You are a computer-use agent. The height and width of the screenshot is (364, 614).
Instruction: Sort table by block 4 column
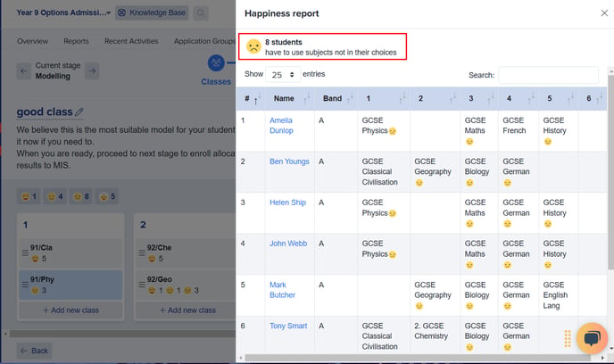(519, 99)
